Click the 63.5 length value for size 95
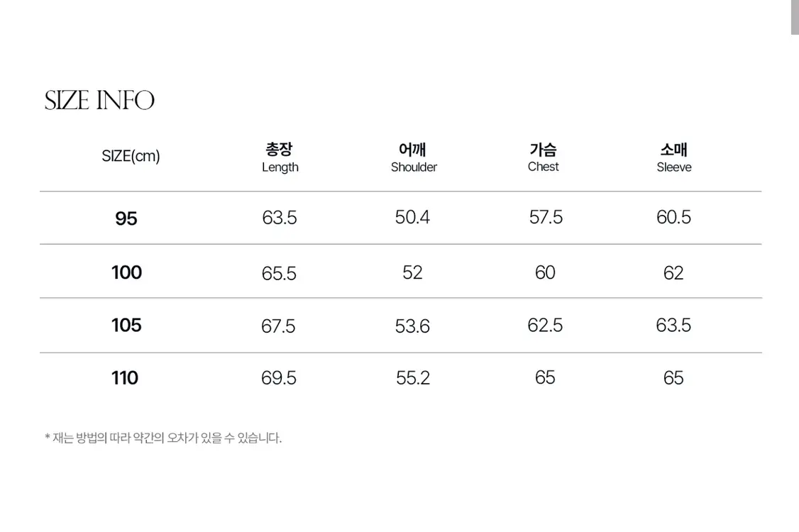This screenshot has width=799, height=532. [280, 218]
